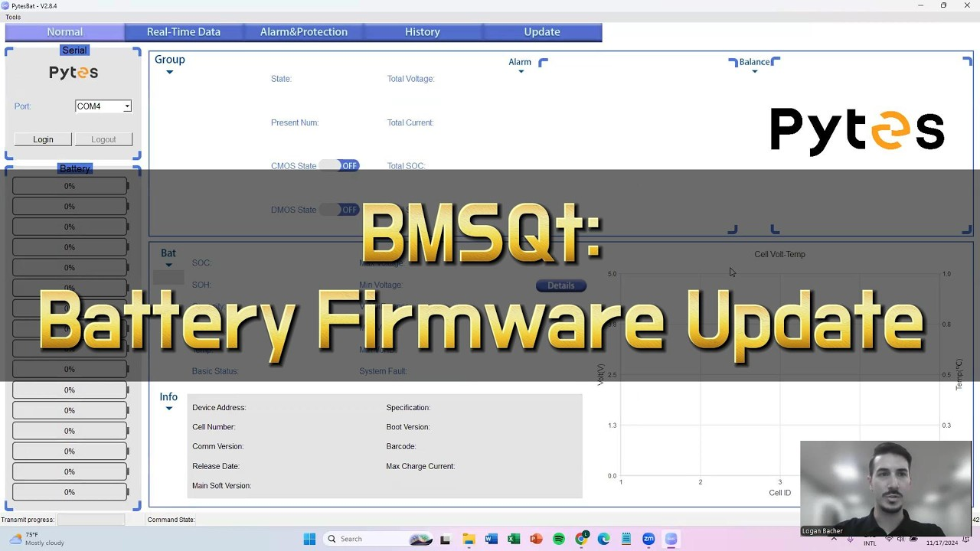Toggle the CMOS State switch
Viewport: 980px width, 551px height.
coord(339,165)
